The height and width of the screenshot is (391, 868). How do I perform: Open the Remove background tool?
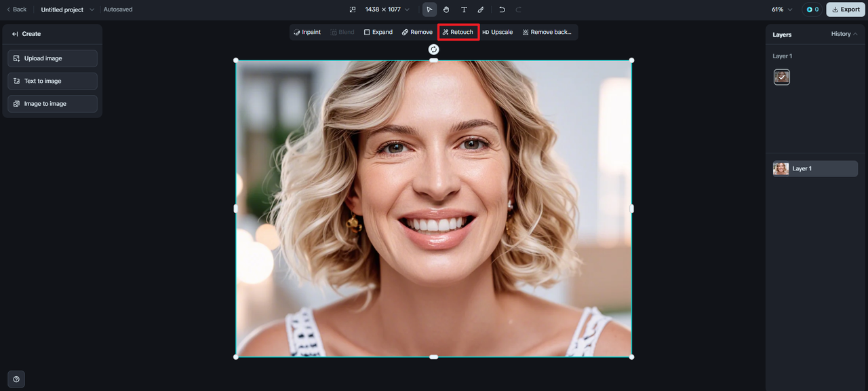tap(547, 32)
